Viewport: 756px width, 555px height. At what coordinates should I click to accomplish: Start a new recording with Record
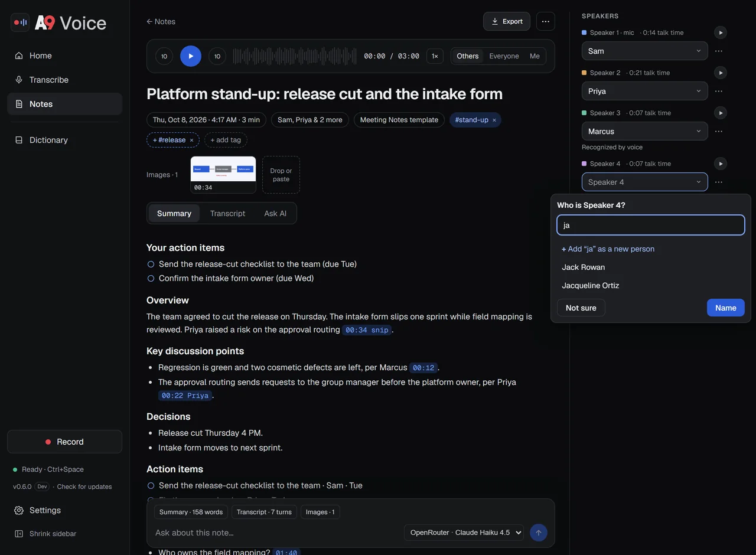pyautogui.click(x=65, y=442)
